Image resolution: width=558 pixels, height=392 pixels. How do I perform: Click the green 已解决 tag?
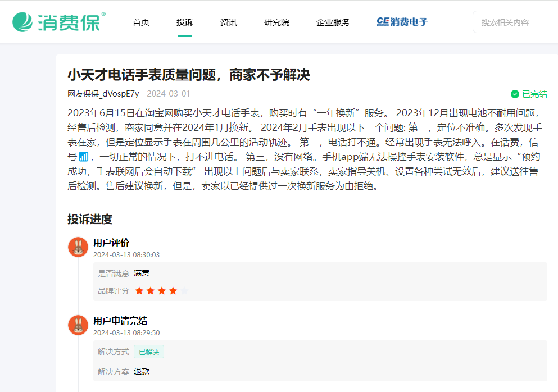[149, 352]
